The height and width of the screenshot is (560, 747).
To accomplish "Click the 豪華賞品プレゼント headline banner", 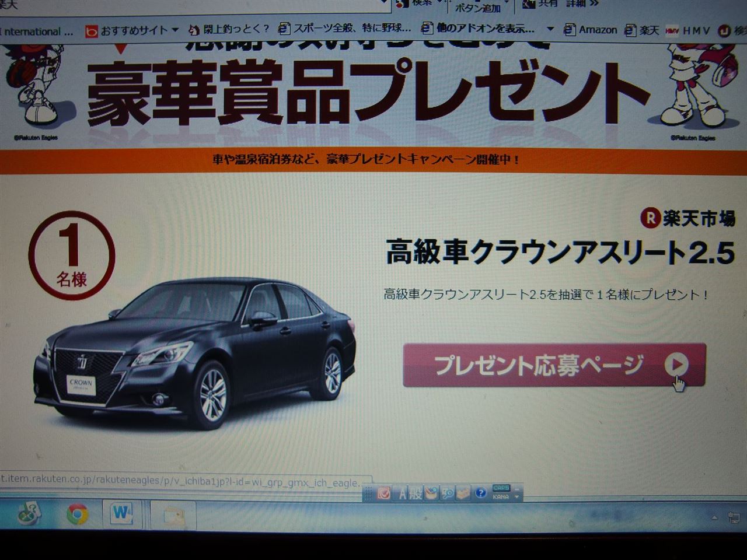I will pyautogui.click(x=368, y=93).
